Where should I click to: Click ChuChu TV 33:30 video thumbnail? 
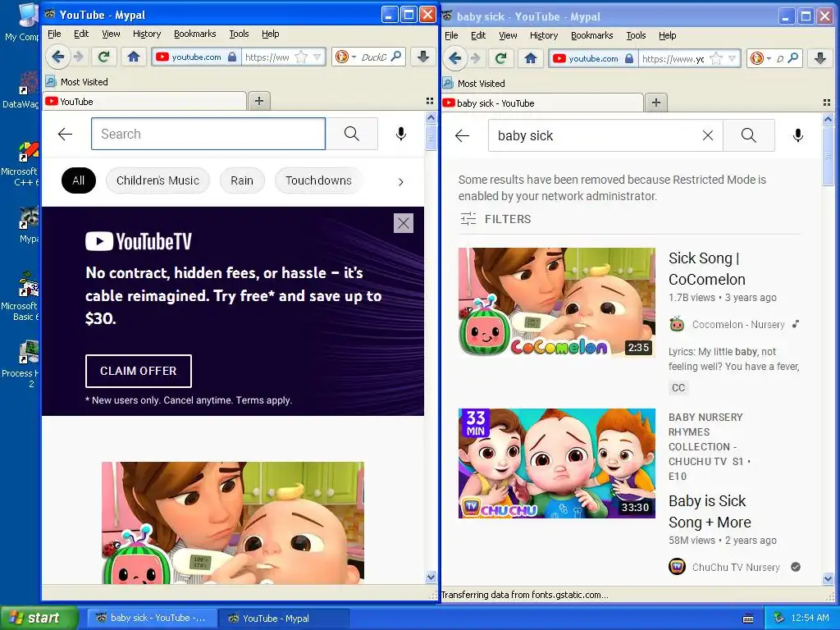coord(557,463)
